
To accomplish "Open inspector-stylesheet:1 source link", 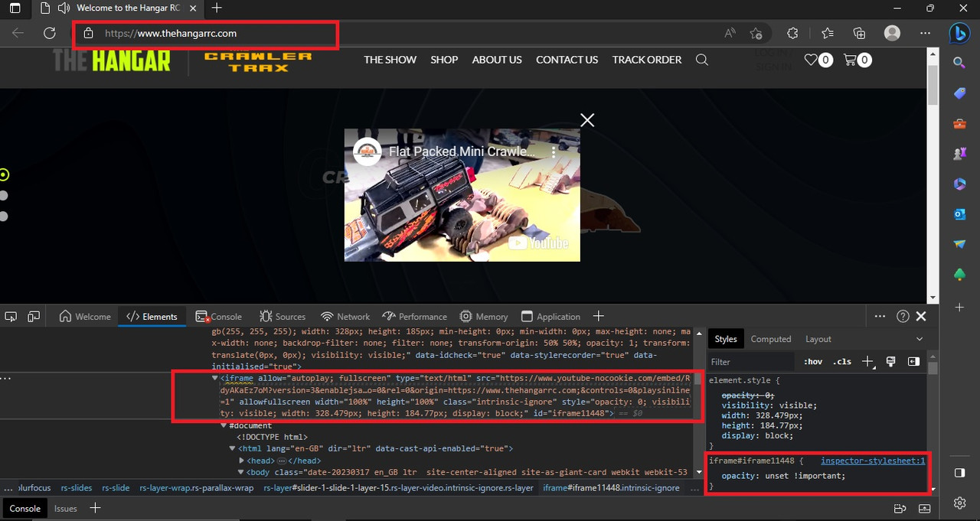I will point(873,461).
